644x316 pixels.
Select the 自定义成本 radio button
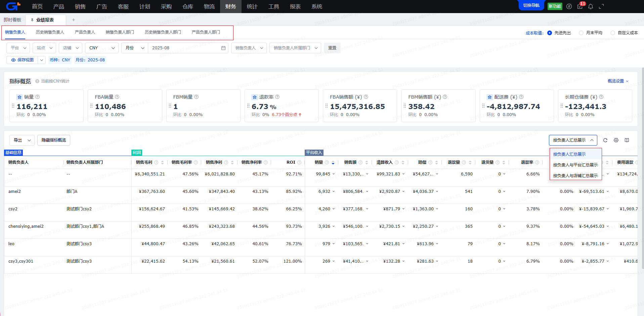pyautogui.click(x=613, y=33)
